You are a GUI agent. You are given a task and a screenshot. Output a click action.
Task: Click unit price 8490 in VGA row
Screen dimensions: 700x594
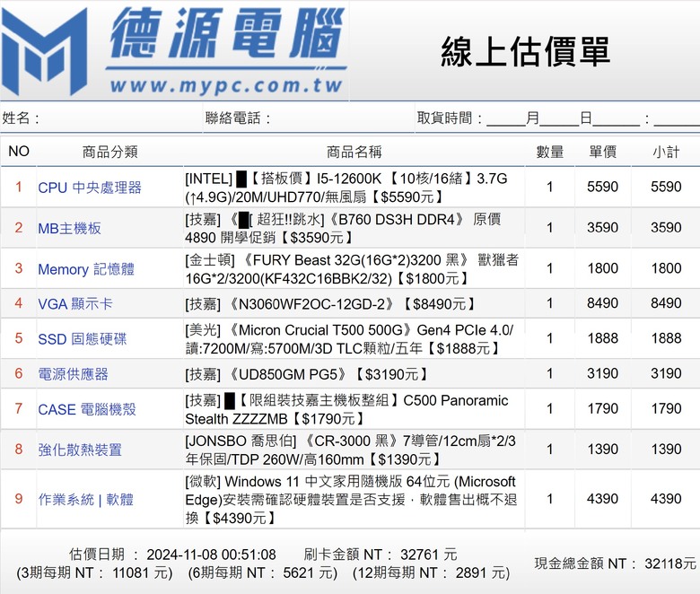[603, 303]
